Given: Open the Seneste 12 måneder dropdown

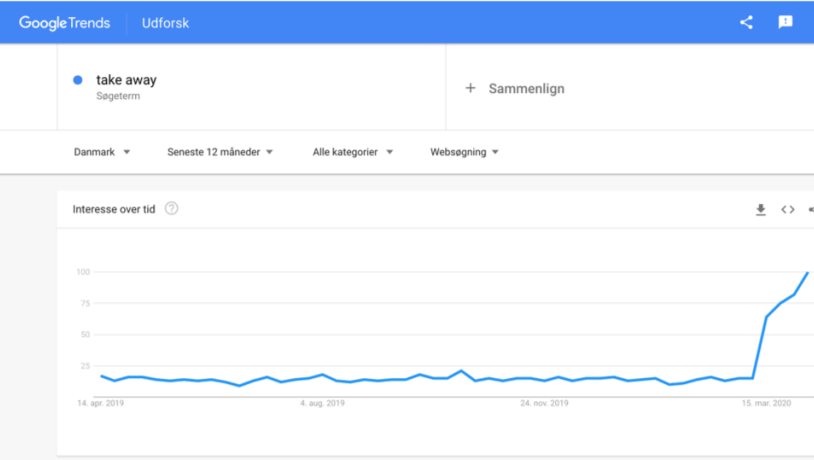Looking at the screenshot, I should [x=220, y=152].
